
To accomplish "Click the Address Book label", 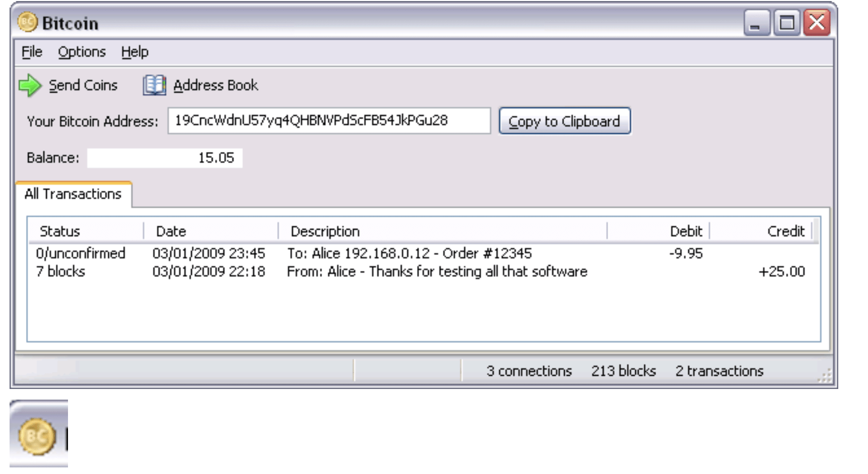I will click(x=216, y=86).
